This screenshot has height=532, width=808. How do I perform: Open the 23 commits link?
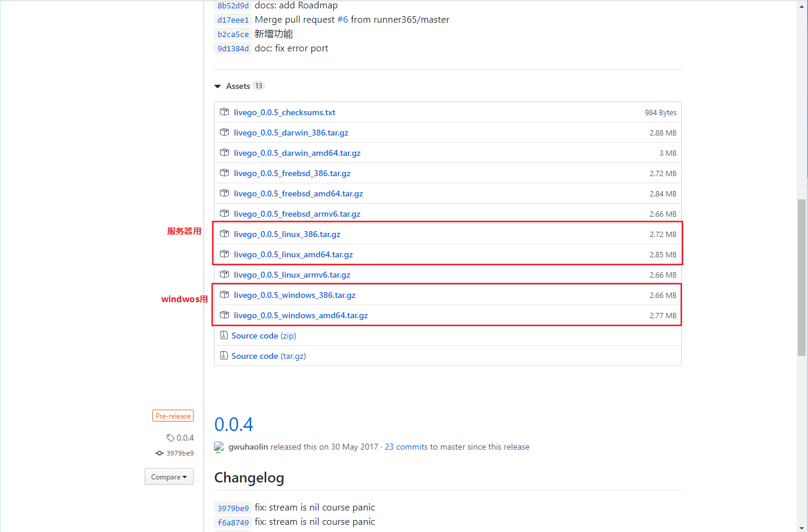point(406,447)
